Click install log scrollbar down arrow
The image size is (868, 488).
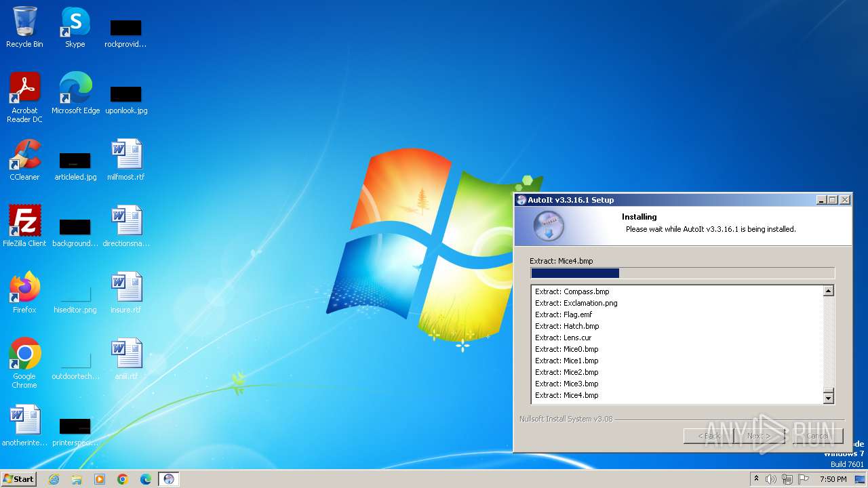tap(828, 398)
